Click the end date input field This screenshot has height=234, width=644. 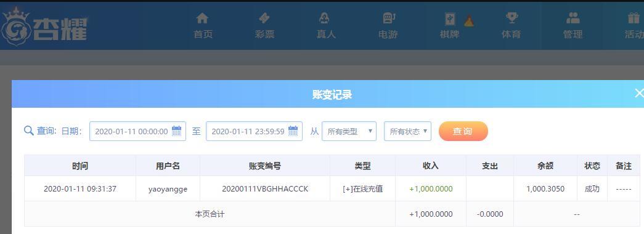pos(255,131)
